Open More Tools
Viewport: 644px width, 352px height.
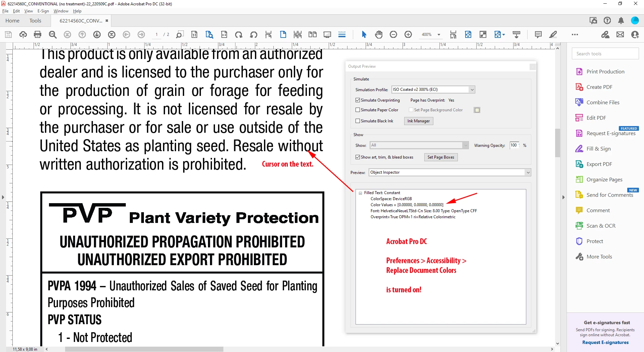click(x=594, y=256)
